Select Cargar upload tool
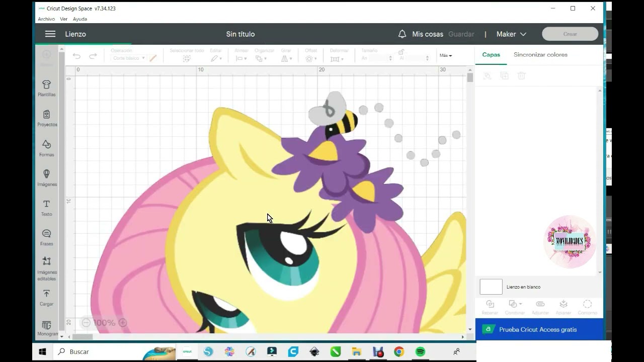644x362 pixels. (x=46, y=298)
